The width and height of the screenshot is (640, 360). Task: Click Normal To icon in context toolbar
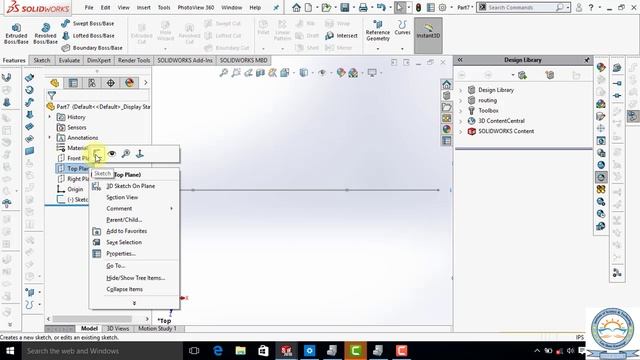(x=140, y=154)
